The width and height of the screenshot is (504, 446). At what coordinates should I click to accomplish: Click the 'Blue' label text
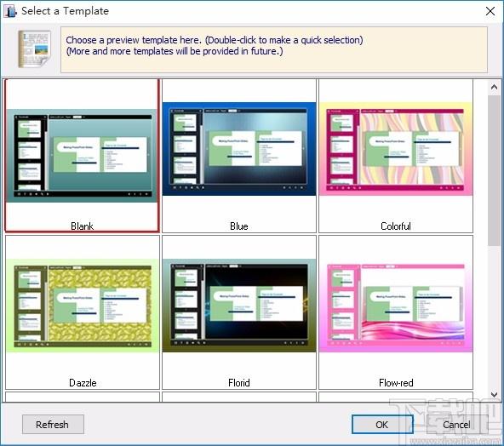point(239,226)
